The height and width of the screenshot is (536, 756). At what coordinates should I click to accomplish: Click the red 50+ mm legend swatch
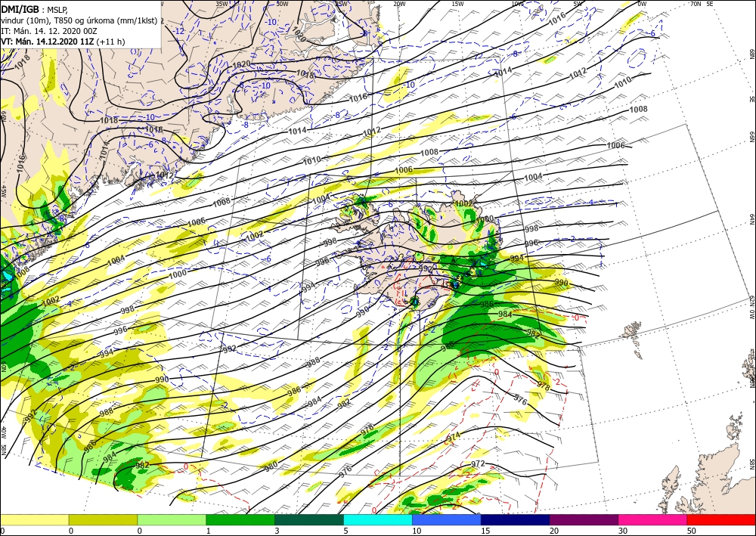(x=721, y=519)
